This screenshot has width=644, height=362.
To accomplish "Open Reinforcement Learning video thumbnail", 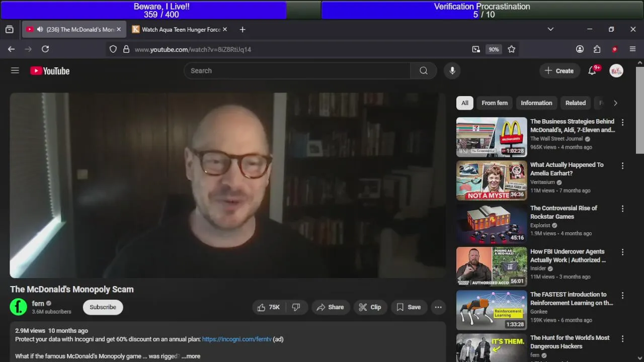I will coord(492,310).
